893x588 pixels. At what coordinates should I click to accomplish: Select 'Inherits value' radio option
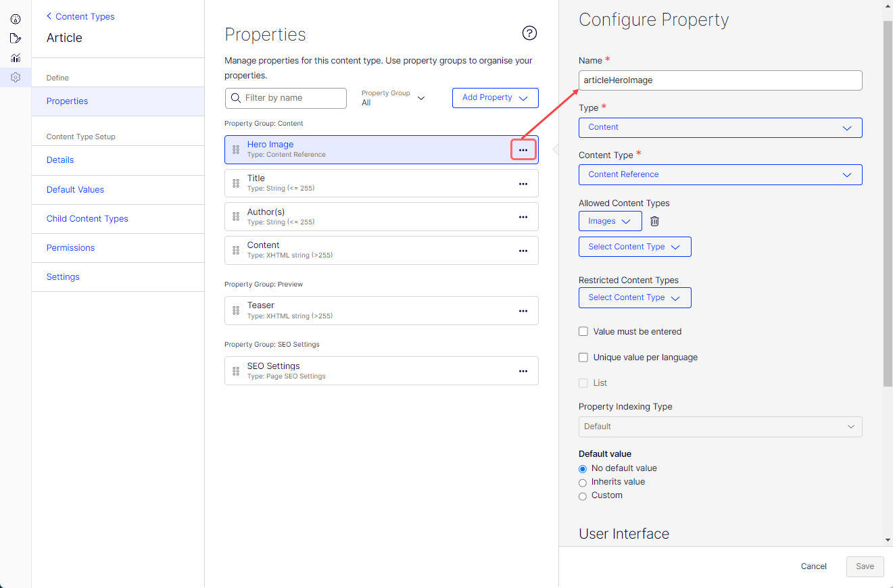coord(583,483)
